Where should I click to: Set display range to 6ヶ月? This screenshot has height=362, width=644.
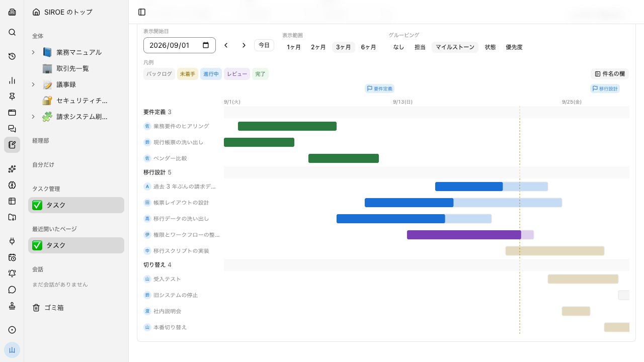point(369,47)
